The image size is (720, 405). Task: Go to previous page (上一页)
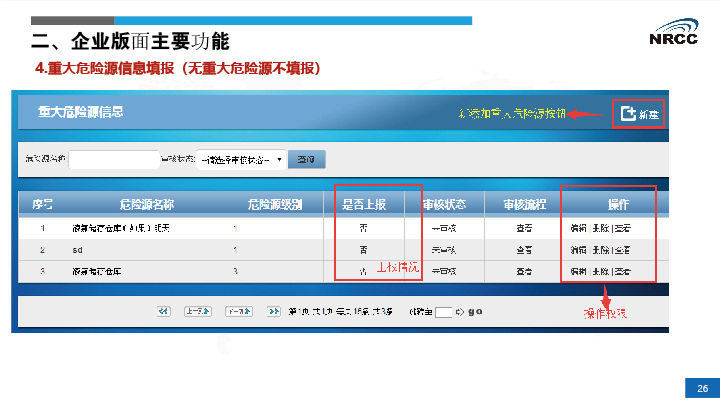click(197, 311)
